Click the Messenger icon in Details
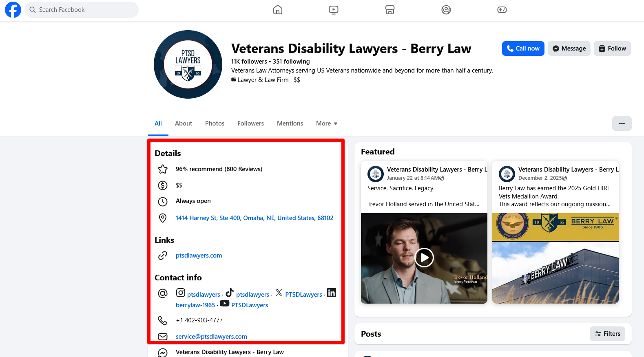The width and height of the screenshot is (644, 357). pos(163,353)
